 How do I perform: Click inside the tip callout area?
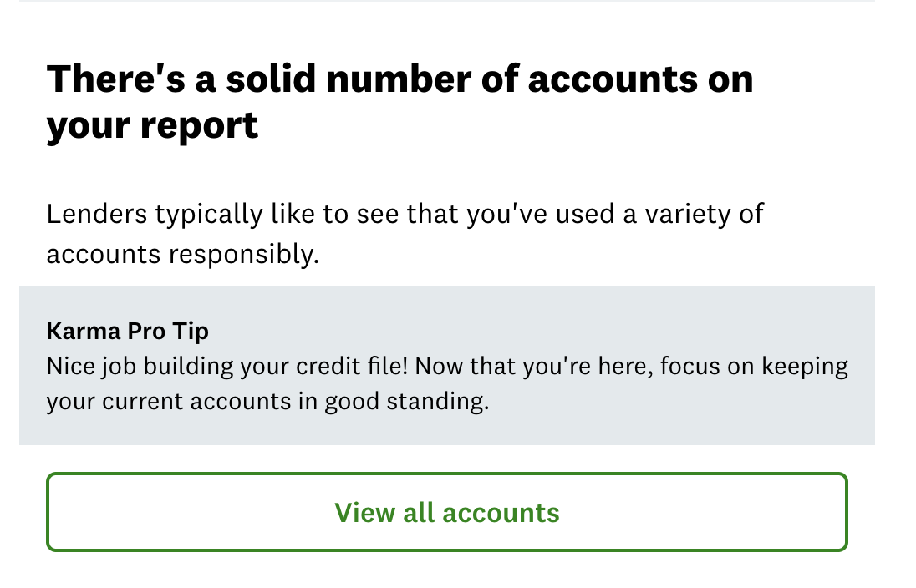(x=447, y=365)
